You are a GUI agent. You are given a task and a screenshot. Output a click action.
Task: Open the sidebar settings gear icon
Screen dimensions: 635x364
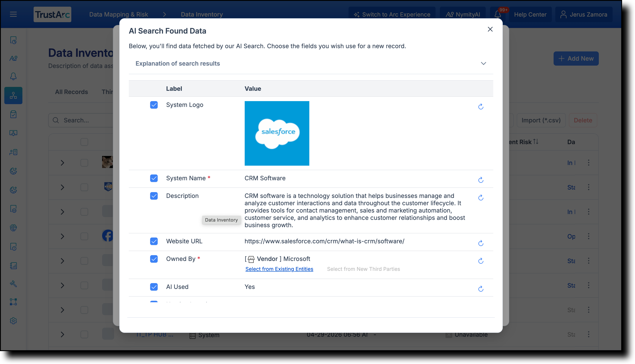[13, 321]
